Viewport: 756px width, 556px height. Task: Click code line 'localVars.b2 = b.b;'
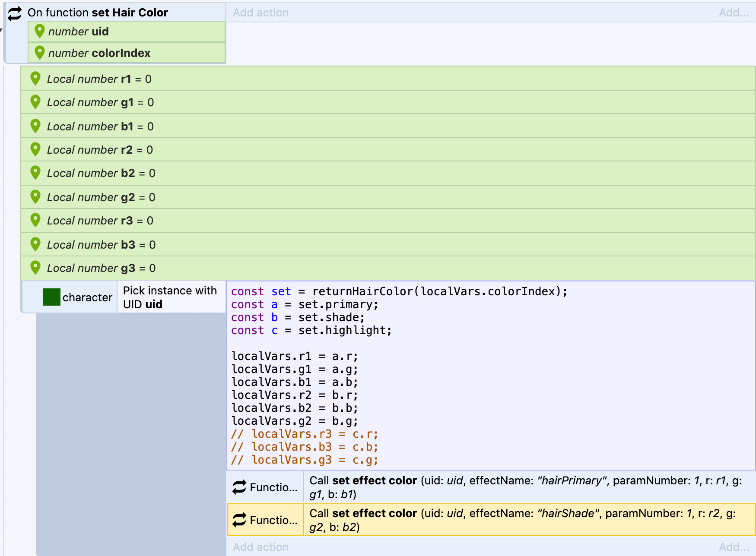(295, 408)
